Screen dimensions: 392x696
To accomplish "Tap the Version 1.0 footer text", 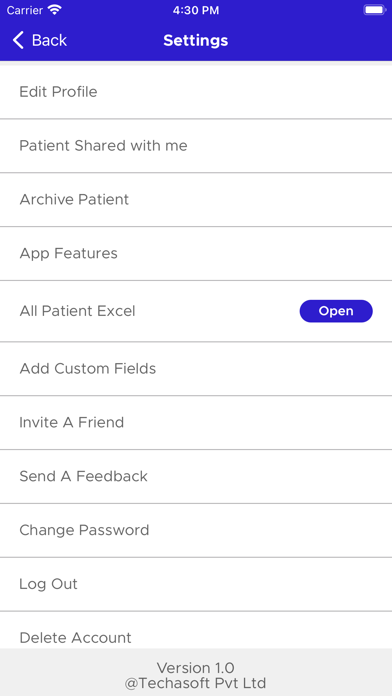I will coord(196,668).
